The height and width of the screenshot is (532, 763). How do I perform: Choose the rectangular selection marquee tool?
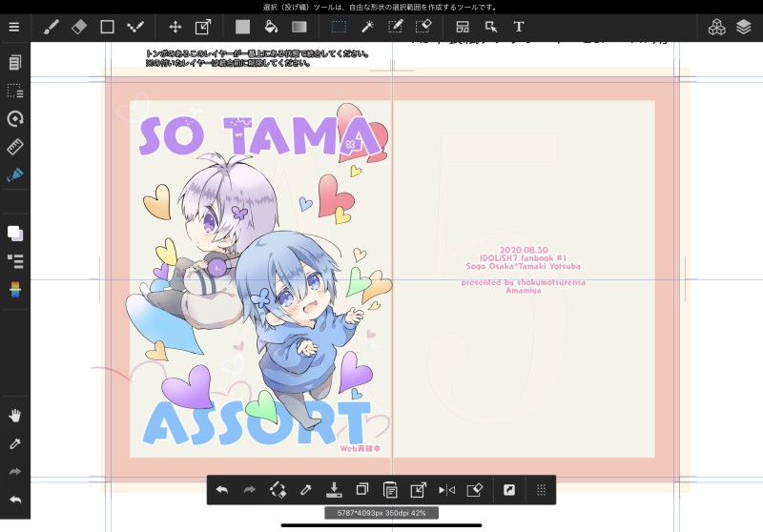click(x=339, y=27)
